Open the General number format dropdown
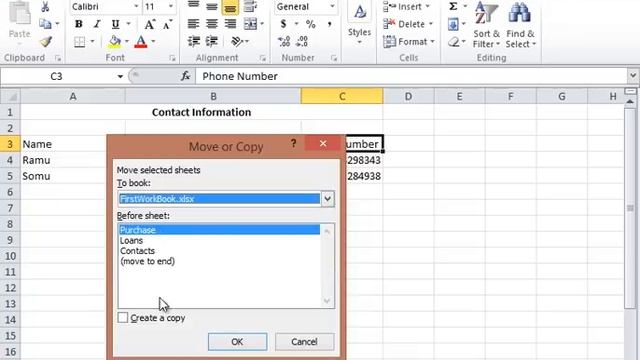Image resolution: width=640 pixels, height=360 pixels. pyautogui.click(x=332, y=7)
